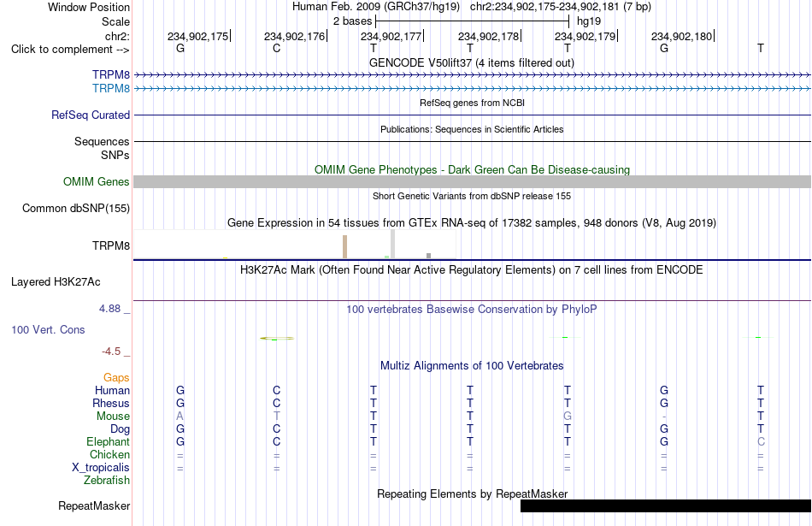The height and width of the screenshot is (526, 812).
Task: Click the light blue TRPM8 arrowed gene line
Action: (473, 89)
